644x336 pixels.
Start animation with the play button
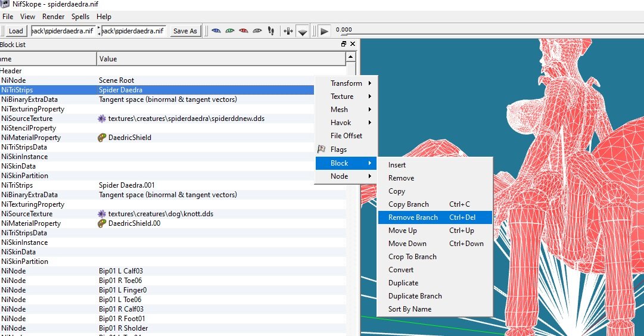[324, 31]
